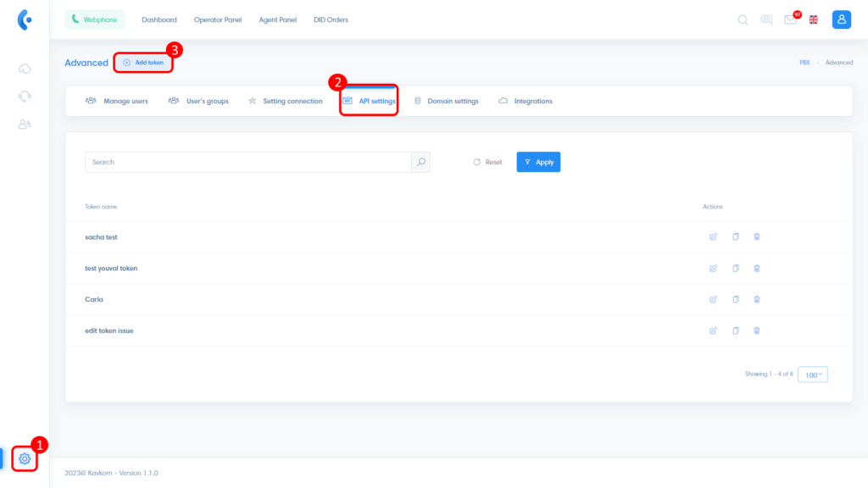
Task: Focus the token Search input field
Action: coord(248,162)
